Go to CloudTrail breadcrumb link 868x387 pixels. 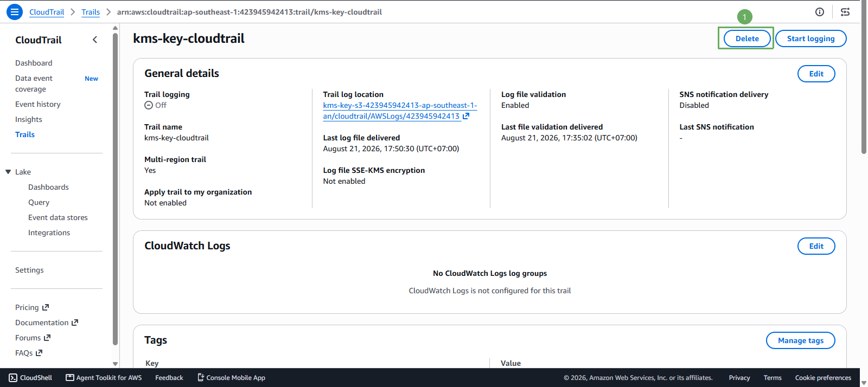pyautogui.click(x=47, y=12)
